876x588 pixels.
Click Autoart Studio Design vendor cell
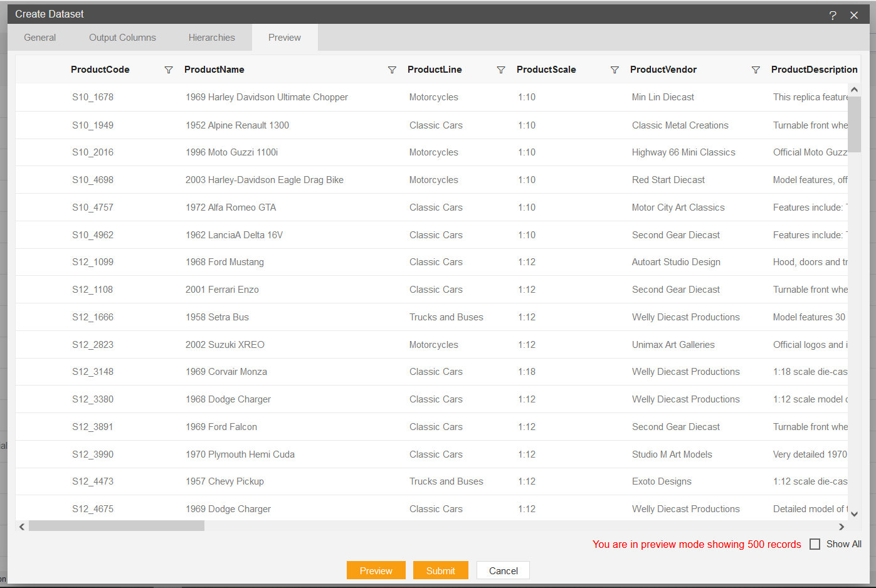pyautogui.click(x=676, y=262)
